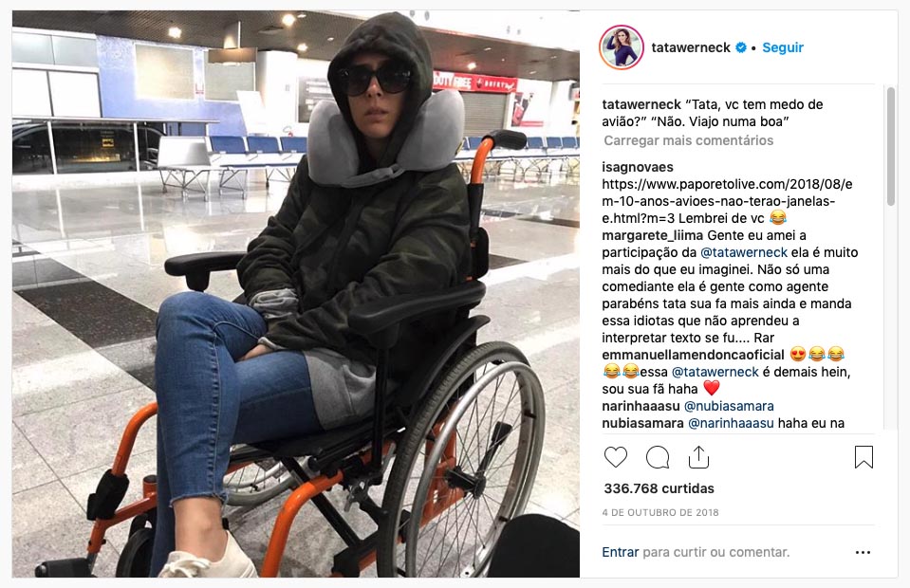910x588 pixels.
Task: Share the post using the share icon
Action: click(x=698, y=457)
